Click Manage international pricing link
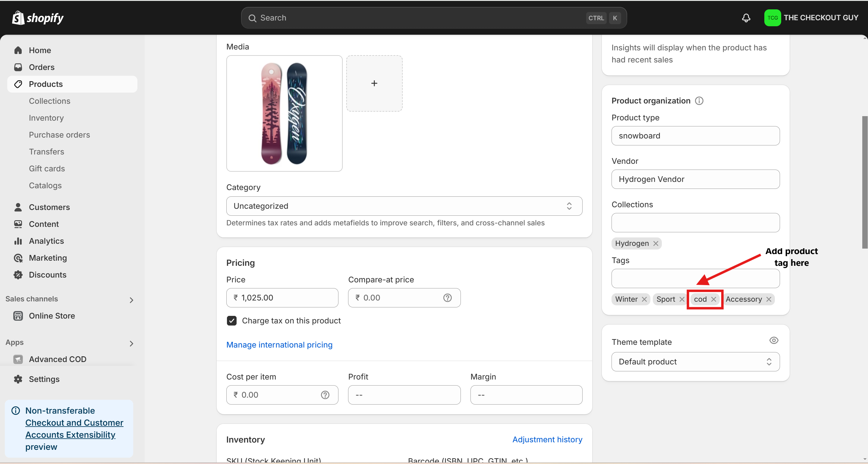868x464 pixels. tap(279, 345)
